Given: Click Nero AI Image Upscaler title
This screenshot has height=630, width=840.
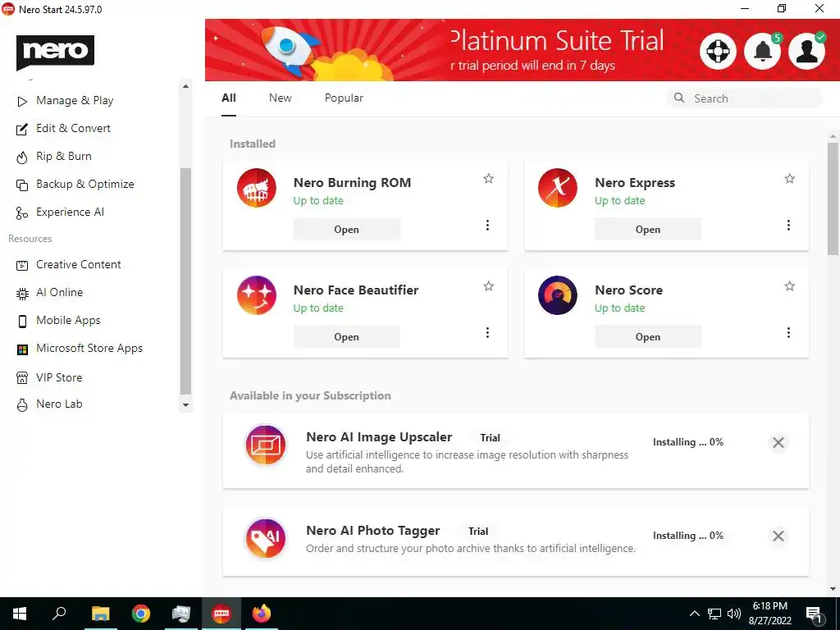Looking at the screenshot, I should tap(379, 437).
